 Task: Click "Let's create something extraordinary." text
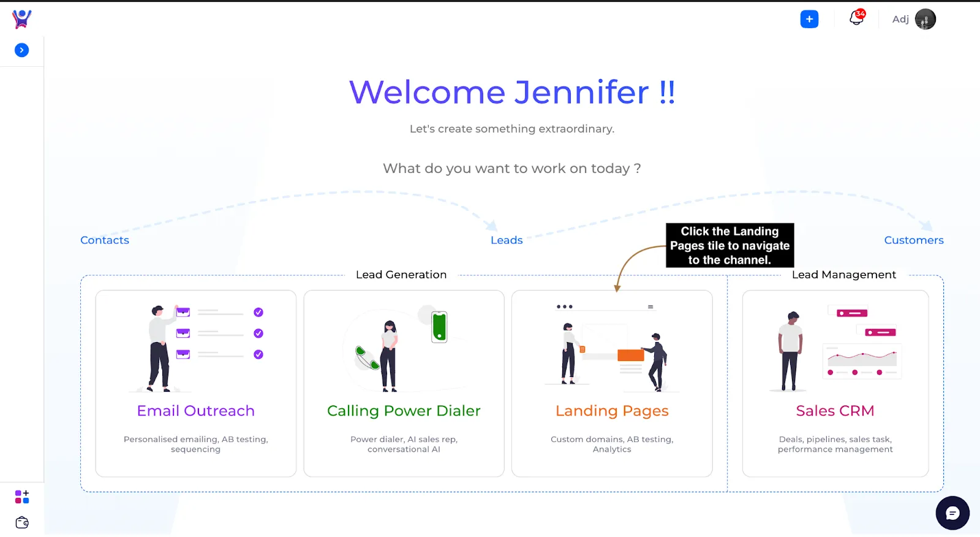pos(512,129)
